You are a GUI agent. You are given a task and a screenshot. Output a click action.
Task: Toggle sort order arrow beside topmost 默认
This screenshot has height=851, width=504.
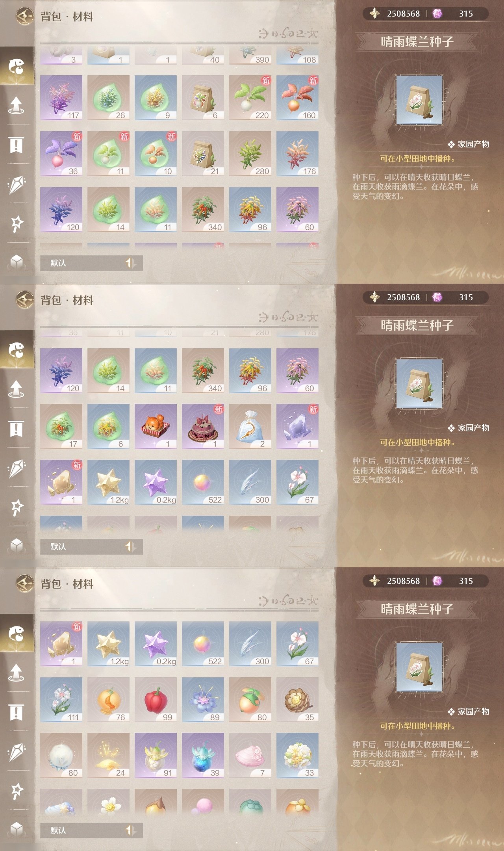click(x=131, y=263)
